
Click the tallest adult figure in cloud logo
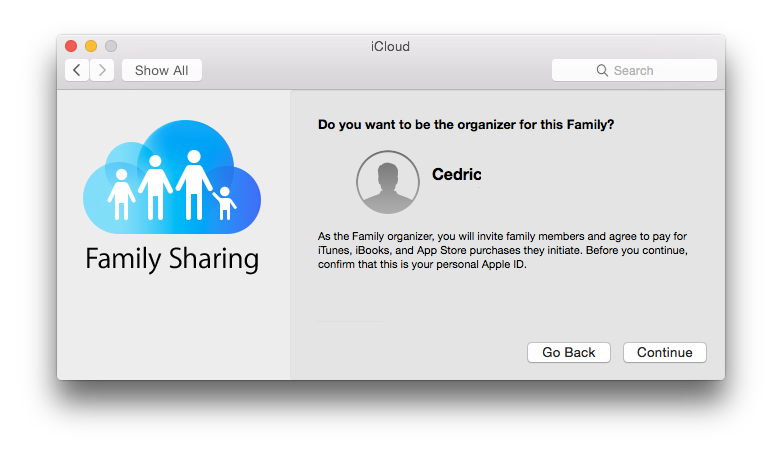(x=194, y=185)
